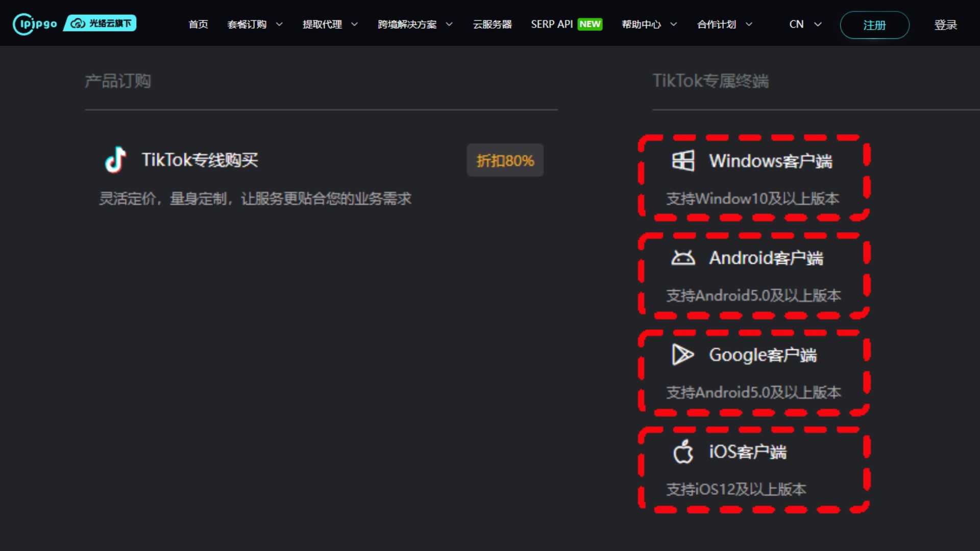The image size is (980, 551).
Task: Select 云服务器 in the navigation bar
Action: tap(492, 24)
